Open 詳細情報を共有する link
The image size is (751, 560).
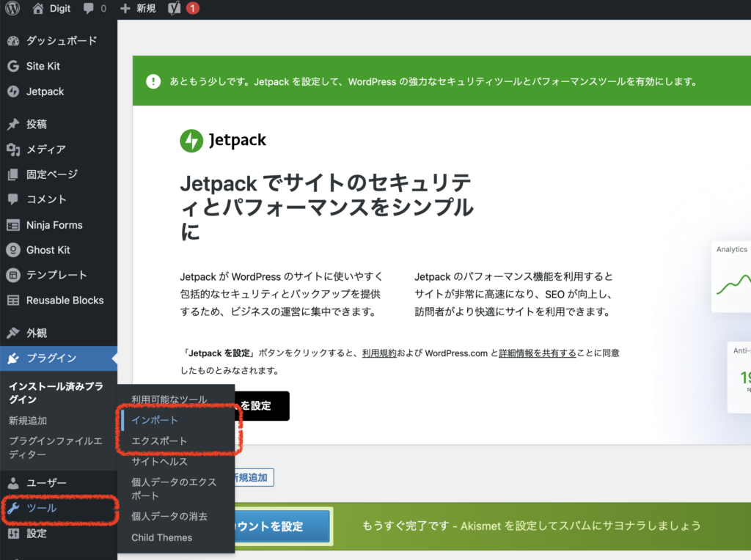[538, 353]
